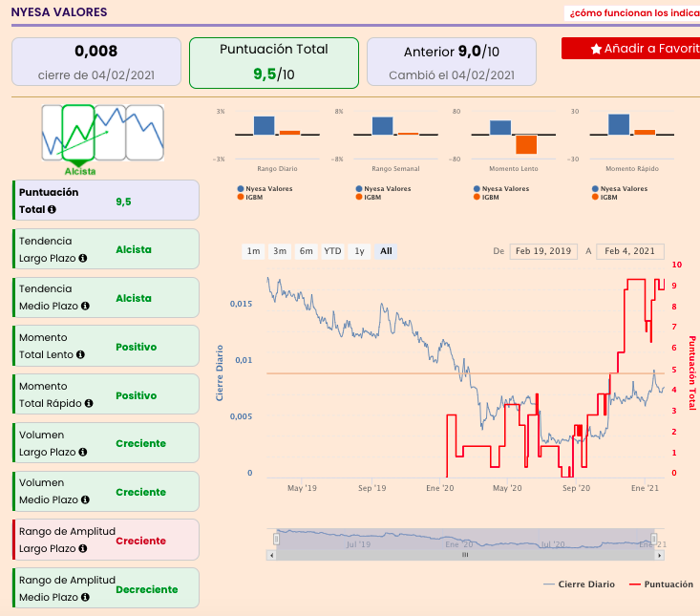Toggle IGBM in Momento Rápido legend
700x616 pixels.
(605, 197)
